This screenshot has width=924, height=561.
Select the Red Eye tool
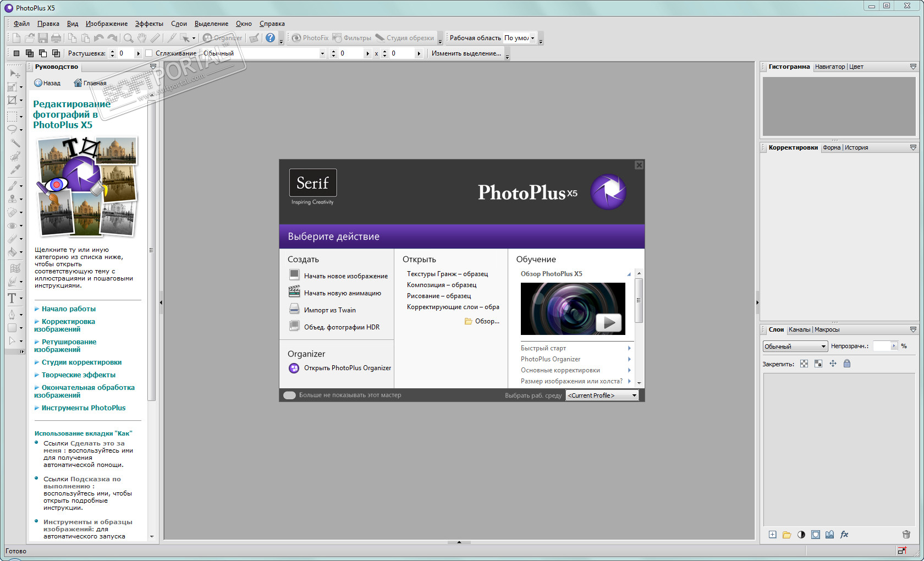(x=12, y=226)
